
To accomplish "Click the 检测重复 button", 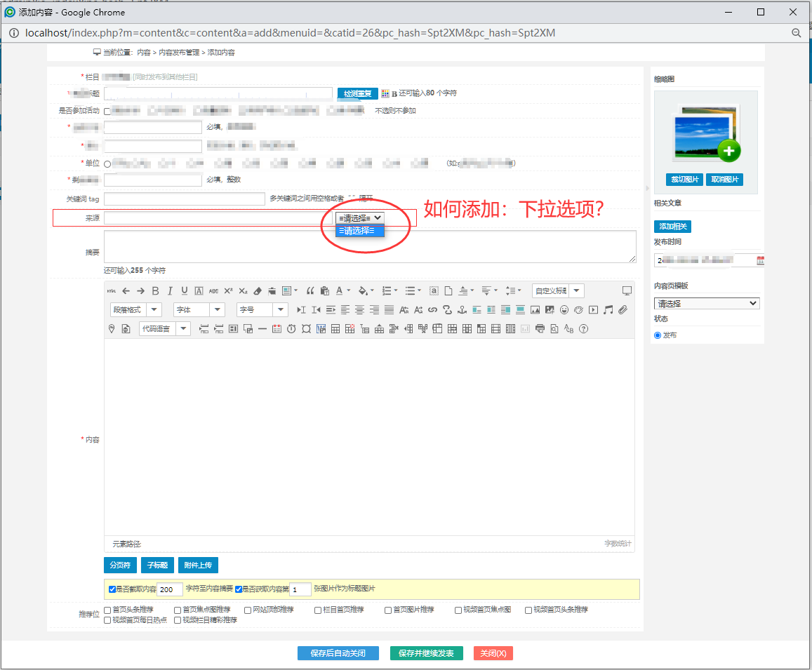I will coord(358,94).
